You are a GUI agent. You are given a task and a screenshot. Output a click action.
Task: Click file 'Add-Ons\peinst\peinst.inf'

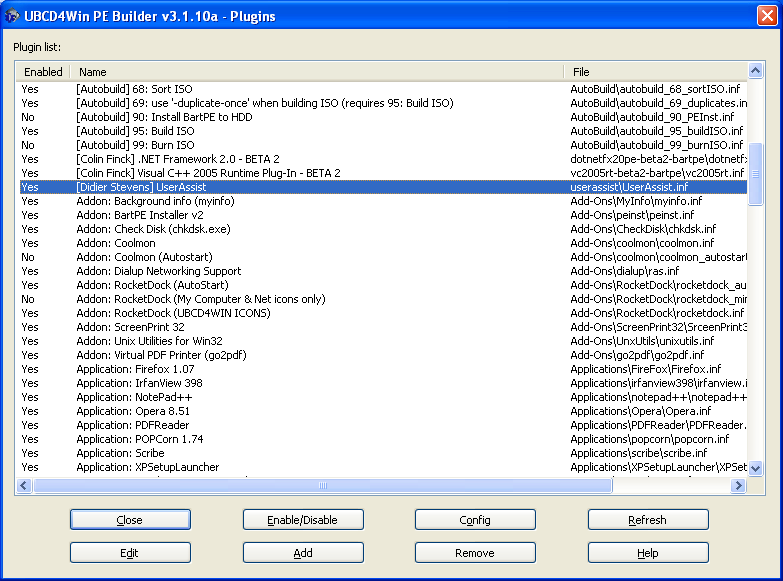pyautogui.click(x=632, y=215)
